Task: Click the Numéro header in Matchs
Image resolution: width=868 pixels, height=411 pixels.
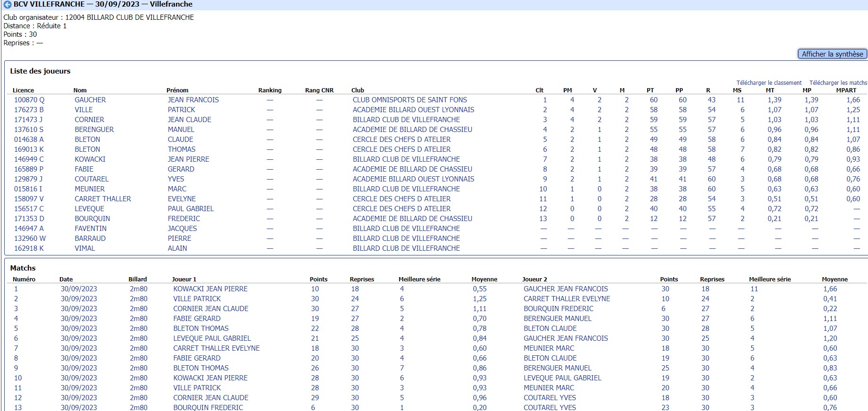Action: tap(24, 279)
